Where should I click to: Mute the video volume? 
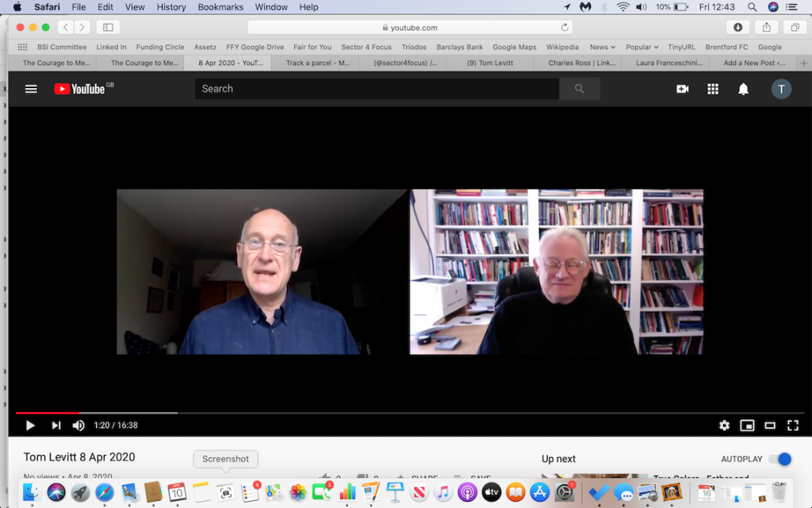click(79, 425)
